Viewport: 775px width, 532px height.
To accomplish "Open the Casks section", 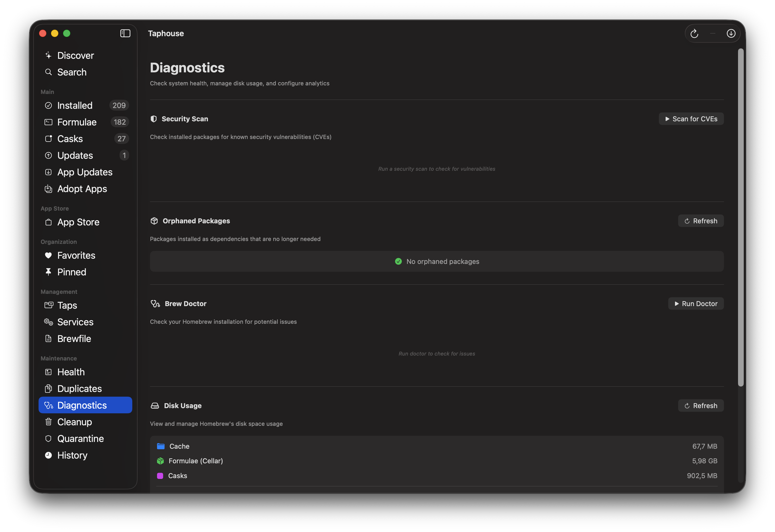I will [70, 139].
